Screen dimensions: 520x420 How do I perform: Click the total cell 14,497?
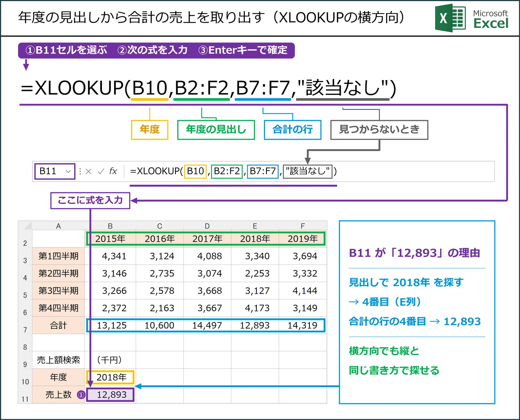point(207,325)
